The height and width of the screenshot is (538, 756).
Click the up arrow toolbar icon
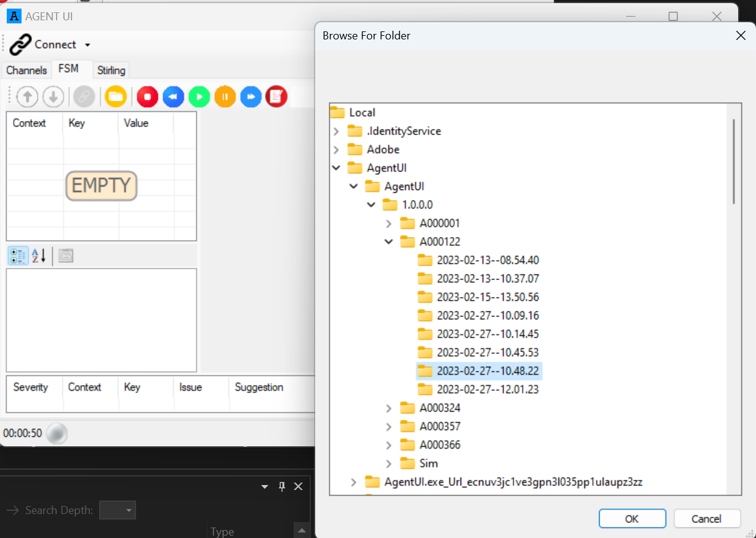pos(28,97)
